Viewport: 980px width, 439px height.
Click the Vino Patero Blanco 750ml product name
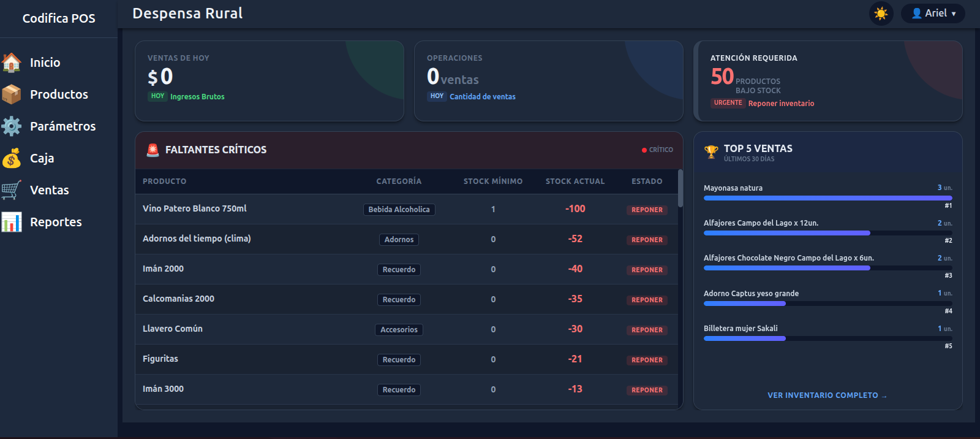(195, 208)
